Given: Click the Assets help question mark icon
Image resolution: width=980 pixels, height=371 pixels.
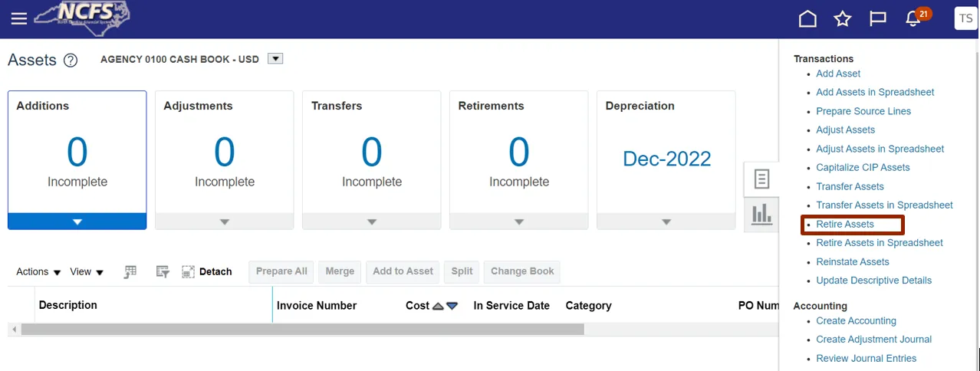Looking at the screenshot, I should (71, 61).
